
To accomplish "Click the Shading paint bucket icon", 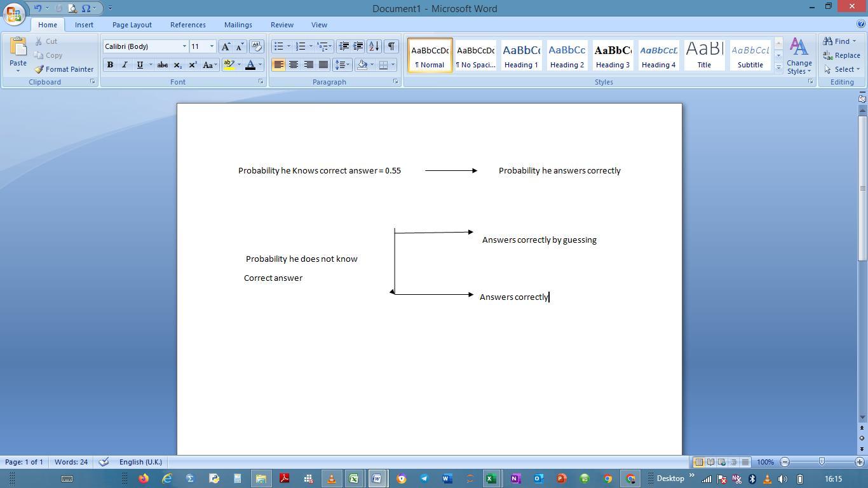I will click(x=362, y=65).
